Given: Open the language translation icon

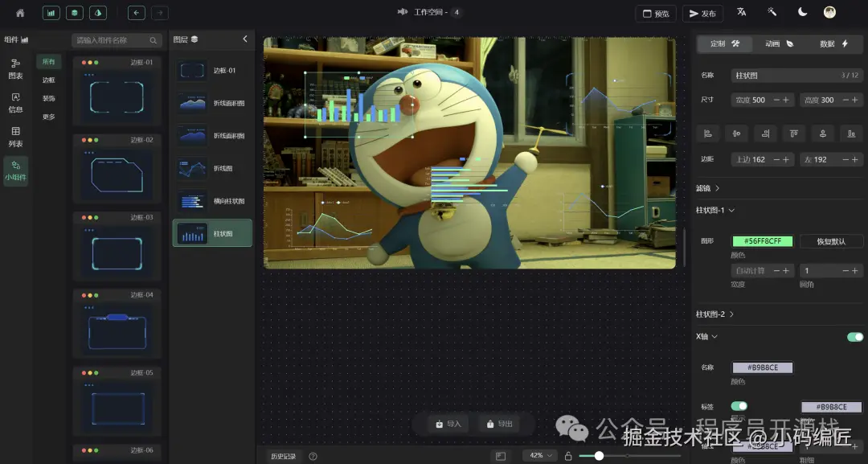Looking at the screenshot, I should point(741,12).
